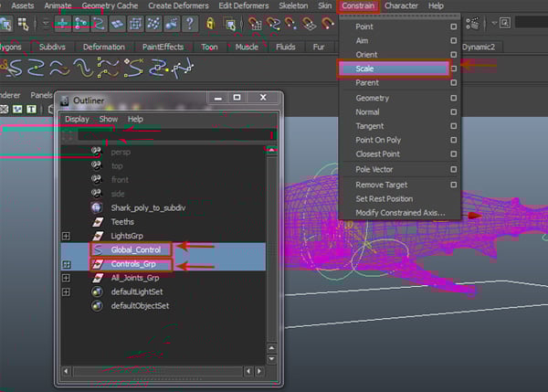Click snap to grids magnet icon
The width and height of the screenshot is (548, 392).
click(x=255, y=24)
